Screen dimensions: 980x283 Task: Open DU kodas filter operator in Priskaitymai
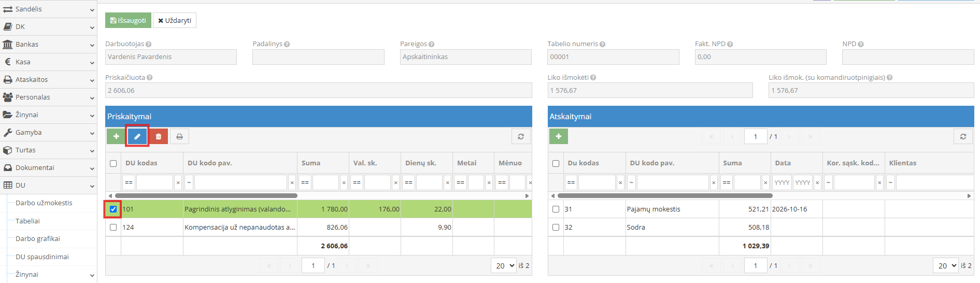[129, 182]
